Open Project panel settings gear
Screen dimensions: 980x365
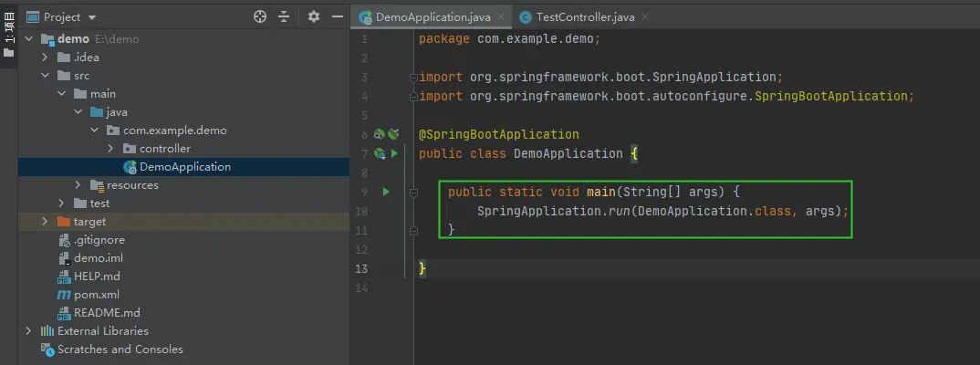click(314, 16)
